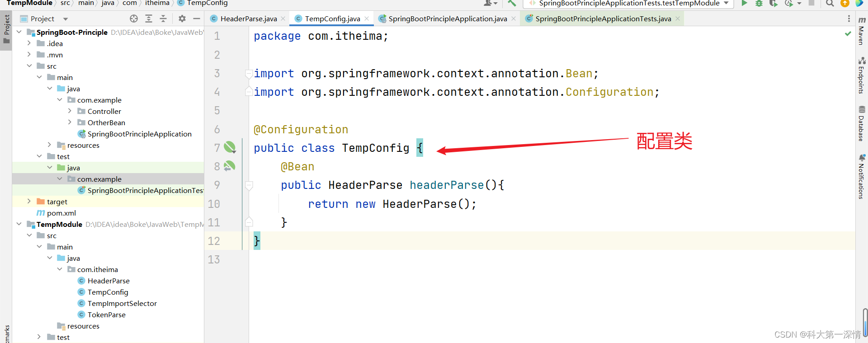Viewport: 868px width, 343px height.
Task: Click the bean navigation gutter icon on line 8
Action: [x=230, y=166]
